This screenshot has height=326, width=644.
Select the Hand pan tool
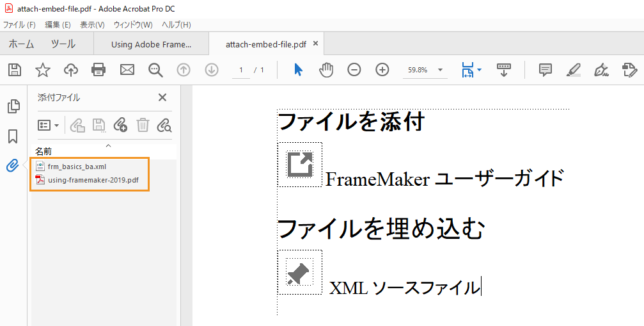coord(326,70)
